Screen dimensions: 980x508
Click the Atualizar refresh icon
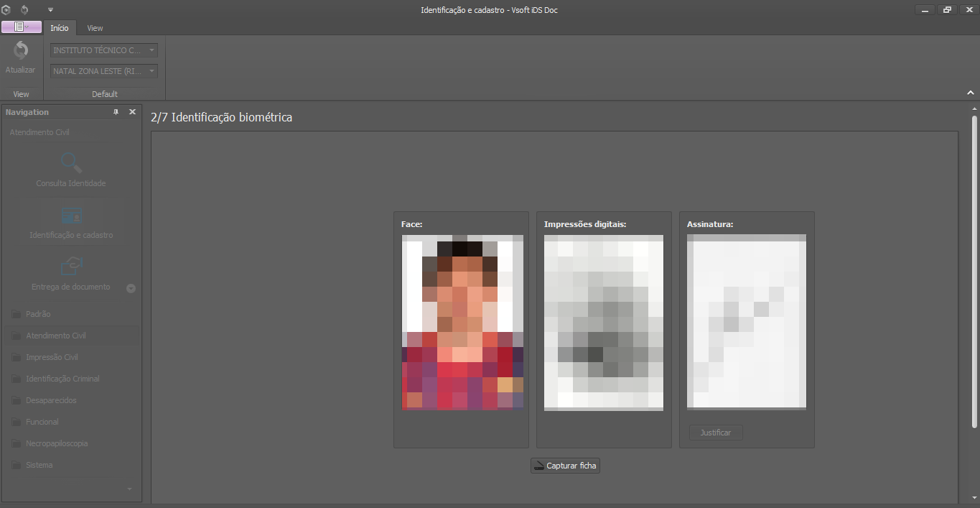[x=21, y=51]
